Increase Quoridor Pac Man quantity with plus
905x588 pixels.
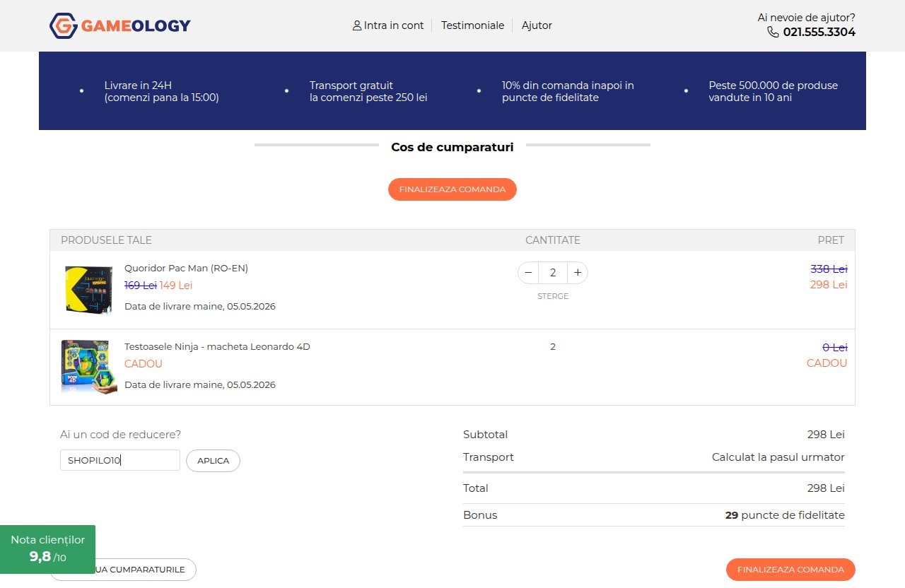click(x=578, y=273)
